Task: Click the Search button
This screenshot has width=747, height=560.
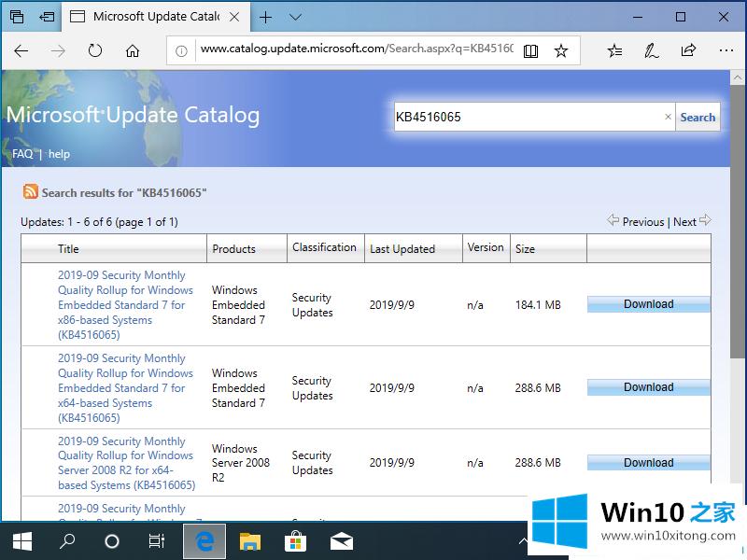Action: pos(698,118)
